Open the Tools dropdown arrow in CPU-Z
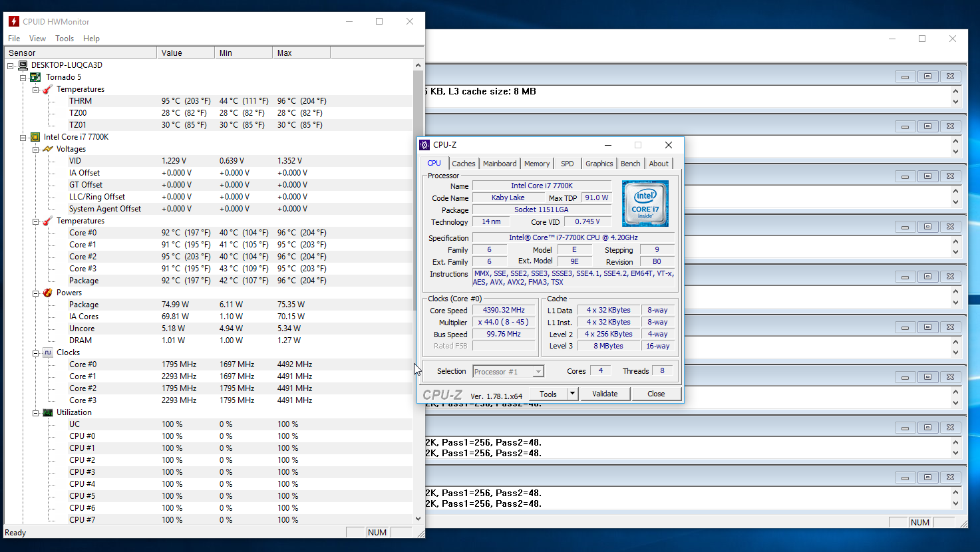Viewport: 980px width, 552px height. (x=572, y=394)
